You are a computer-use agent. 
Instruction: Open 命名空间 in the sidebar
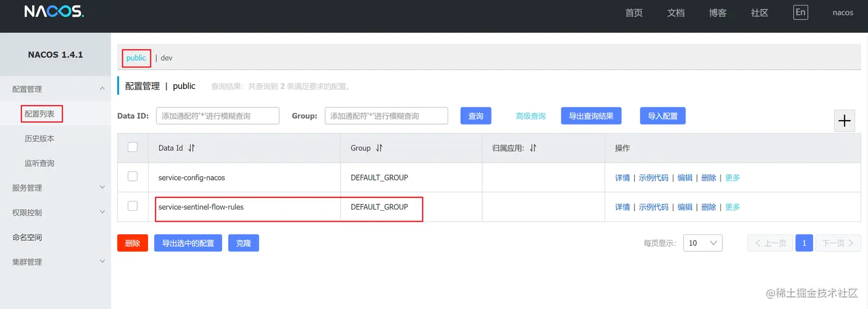pos(27,237)
